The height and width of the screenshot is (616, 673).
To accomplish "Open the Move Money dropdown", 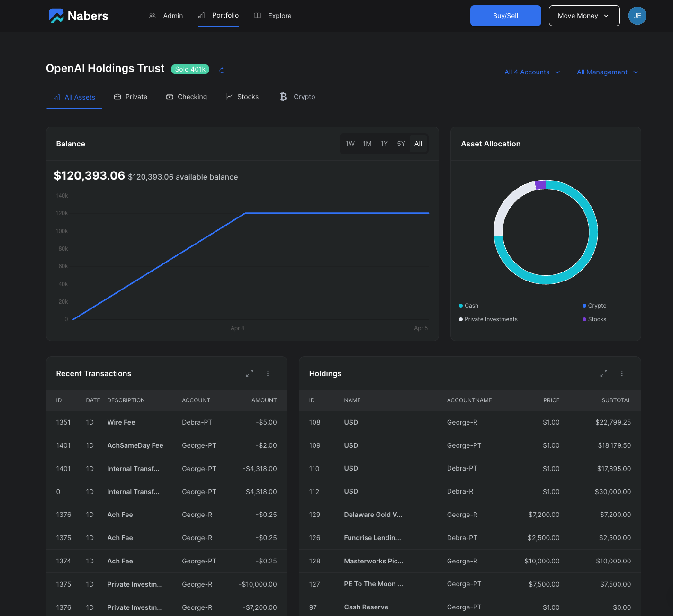I will 584,16.
